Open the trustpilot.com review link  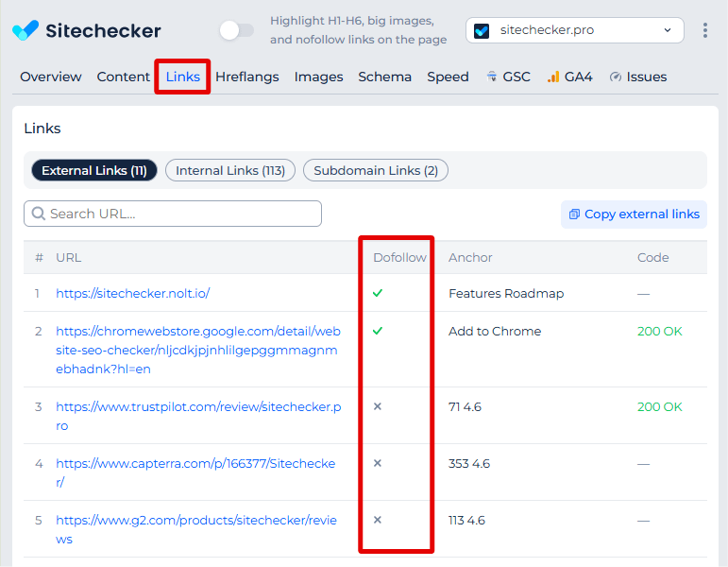[198, 416]
